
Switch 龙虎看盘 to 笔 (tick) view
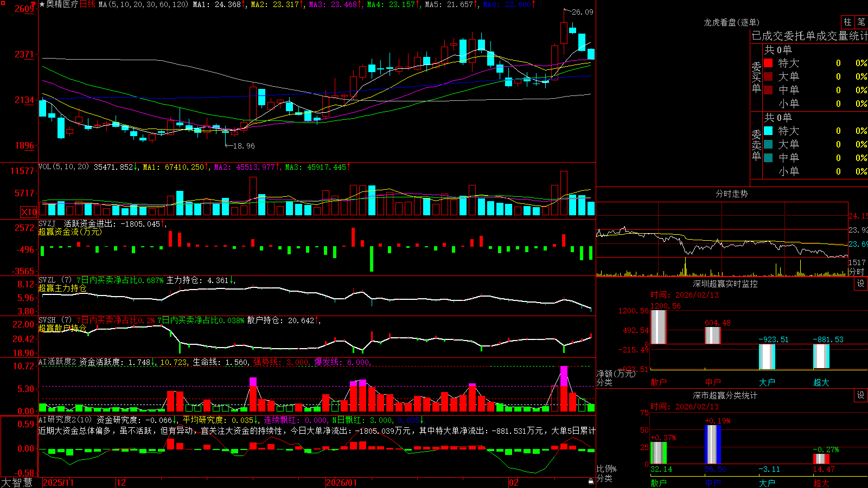[861, 22]
